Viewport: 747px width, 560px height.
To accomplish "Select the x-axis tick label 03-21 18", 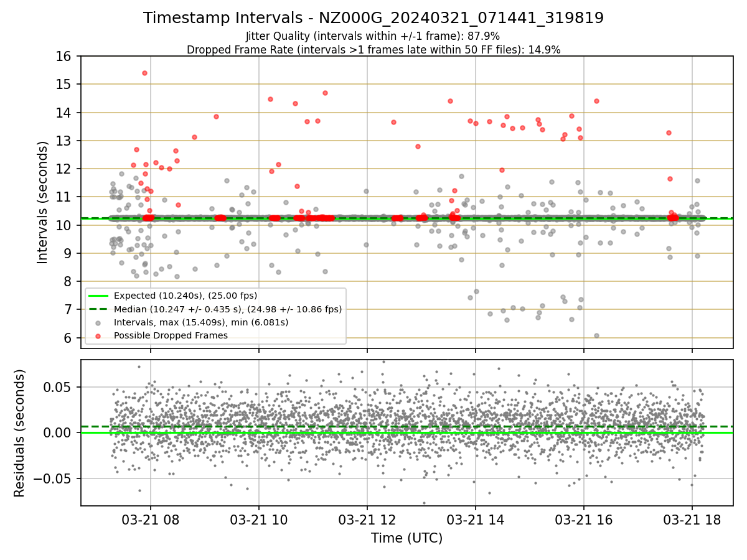I will point(692,520).
